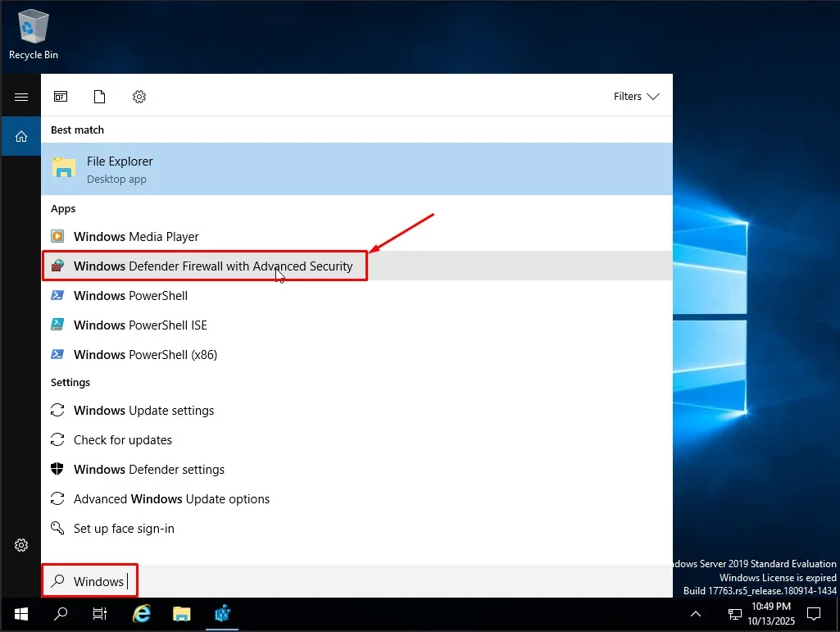
Task: Click the Start button
Action: coord(20,613)
